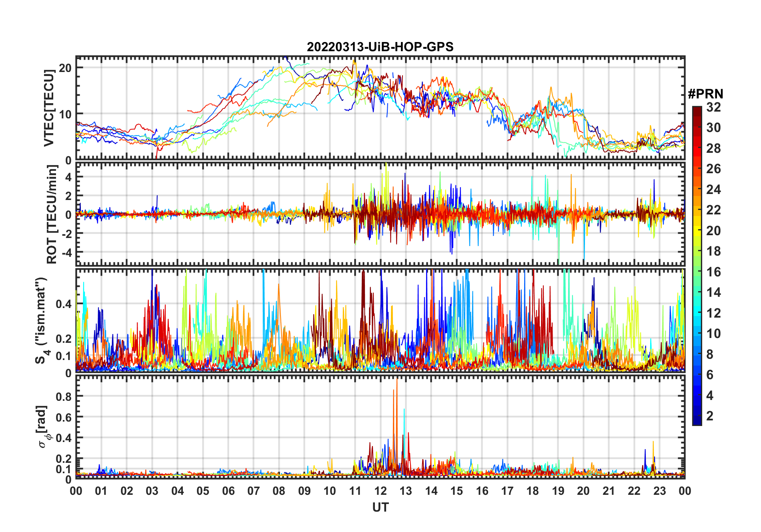The height and width of the screenshot is (532, 761).
Task: Click sigma phi tick label 0.8
Action: [x=64, y=396]
